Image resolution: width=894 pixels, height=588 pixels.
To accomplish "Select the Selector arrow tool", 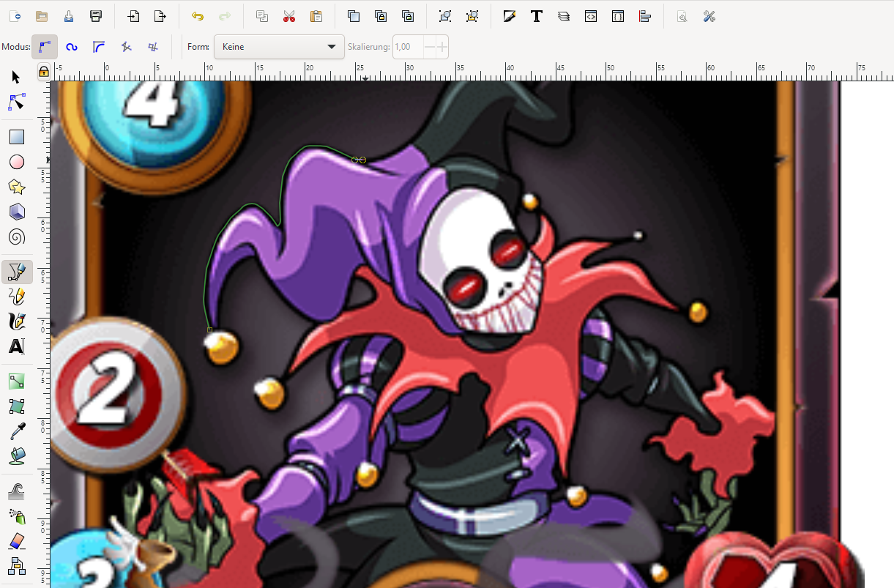I will point(17,78).
